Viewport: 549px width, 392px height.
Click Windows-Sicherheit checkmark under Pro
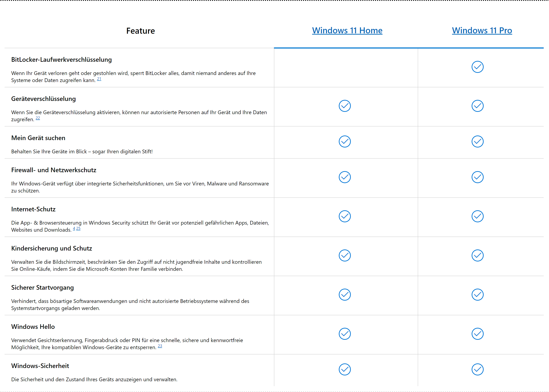coord(477,369)
